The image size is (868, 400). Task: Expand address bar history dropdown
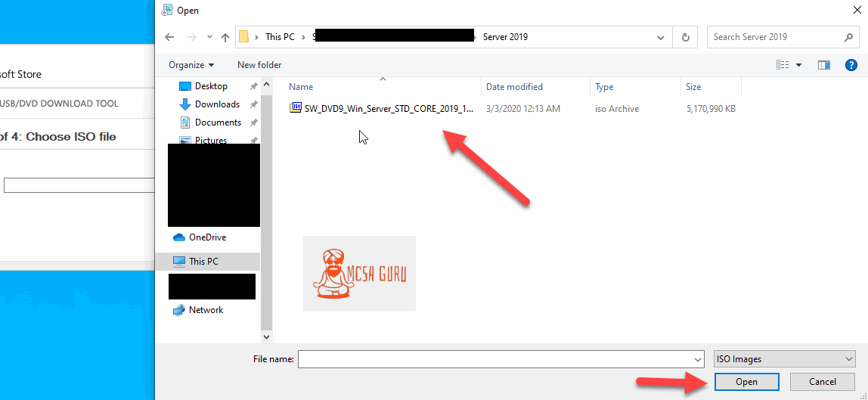click(660, 37)
